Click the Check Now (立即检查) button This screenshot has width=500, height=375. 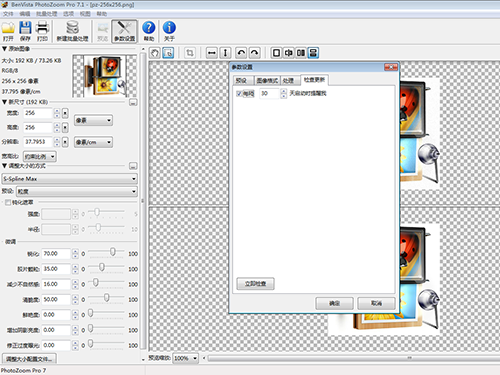255,284
